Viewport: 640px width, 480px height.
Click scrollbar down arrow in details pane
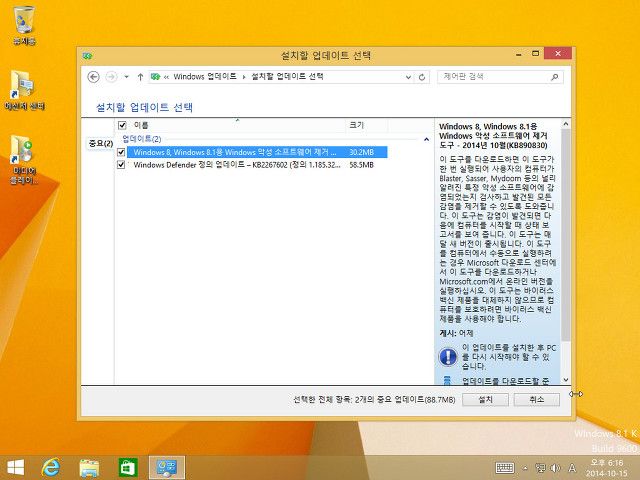[566, 380]
